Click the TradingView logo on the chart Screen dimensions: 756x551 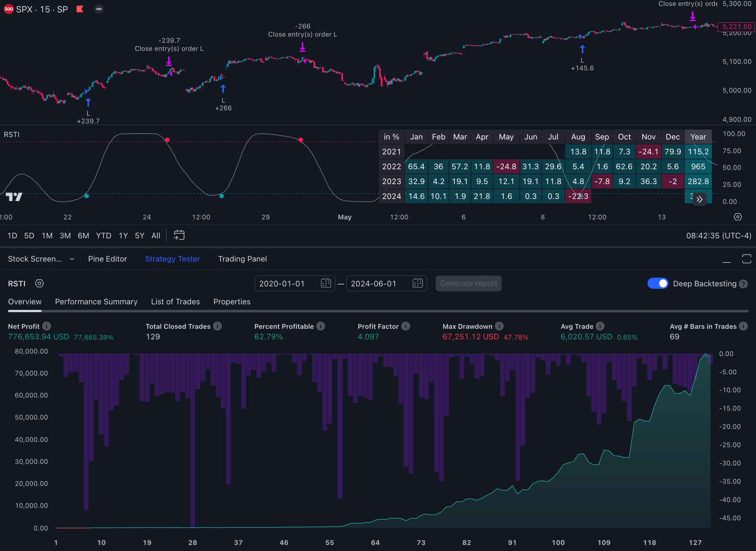click(x=14, y=197)
